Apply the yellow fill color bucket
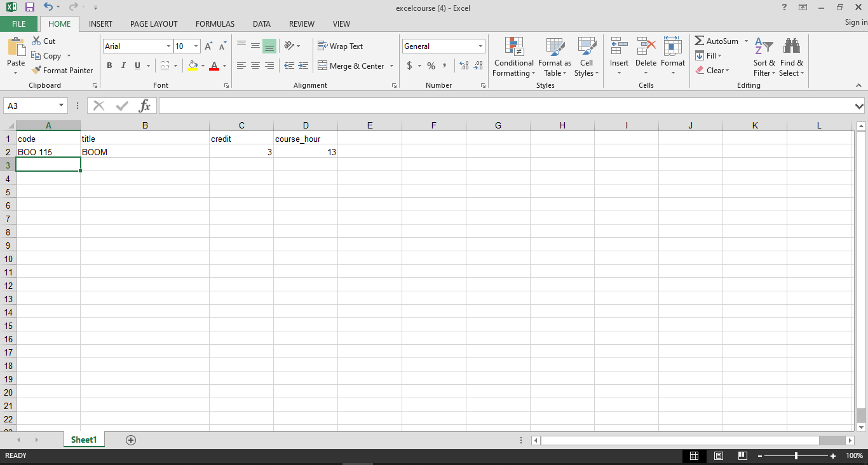The width and height of the screenshot is (868, 465). coord(193,66)
